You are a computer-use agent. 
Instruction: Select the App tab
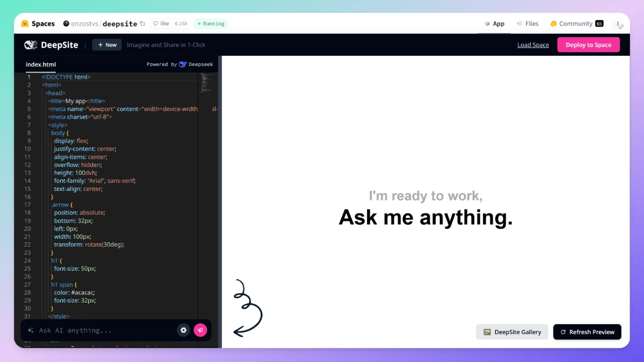(x=494, y=24)
